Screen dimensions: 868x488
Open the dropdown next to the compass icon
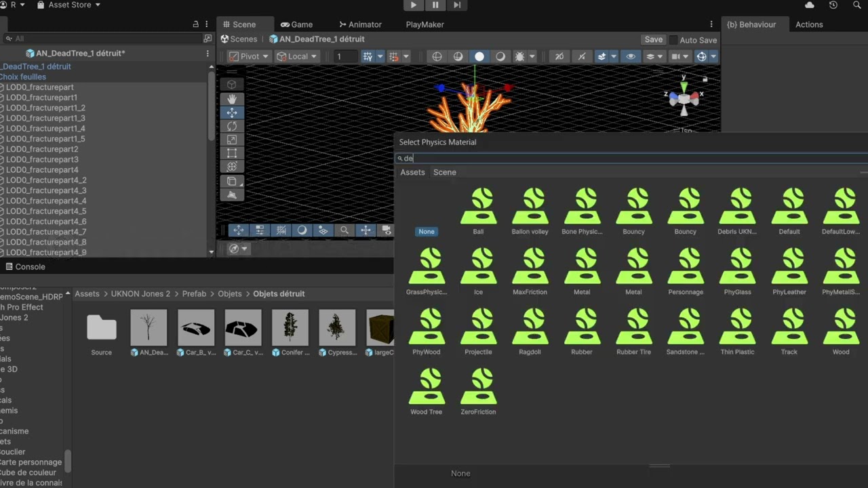point(244,249)
